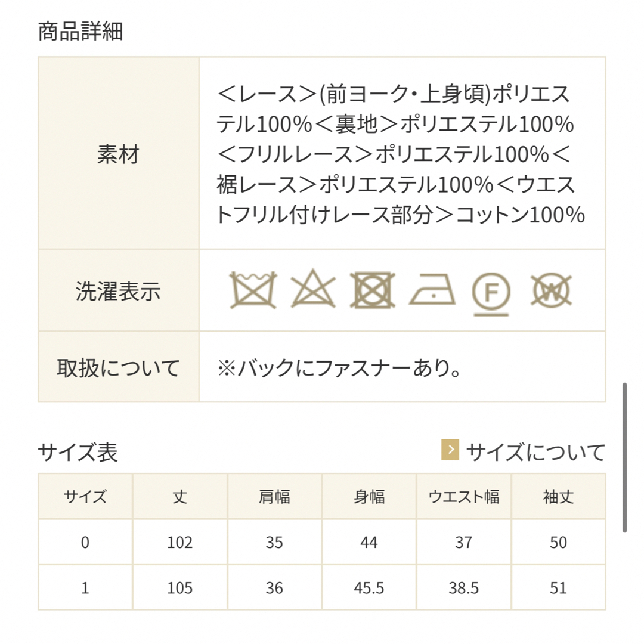Click the サイズ表 section heading
The width and height of the screenshot is (644, 644).
(x=78, y=452)
